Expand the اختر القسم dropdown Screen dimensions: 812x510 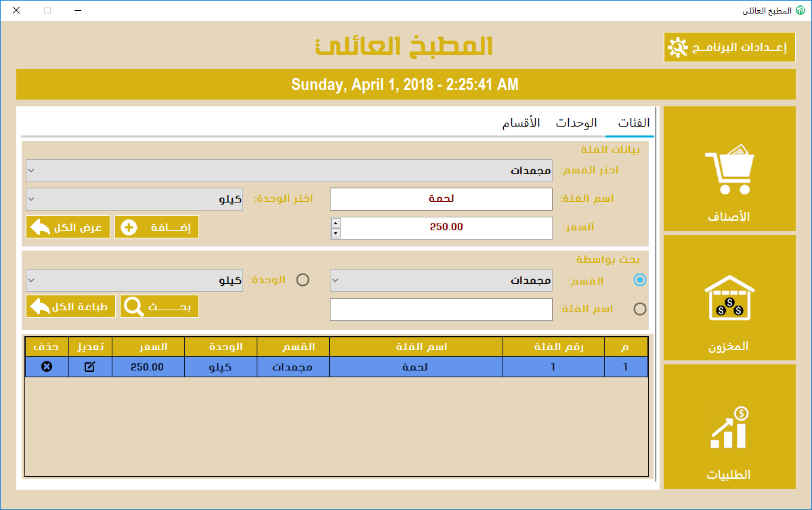point(289,171)
